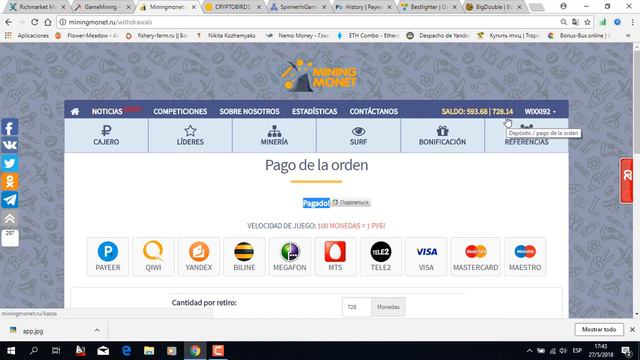
Task: Open the Noticias menu item
Action: 107,111
